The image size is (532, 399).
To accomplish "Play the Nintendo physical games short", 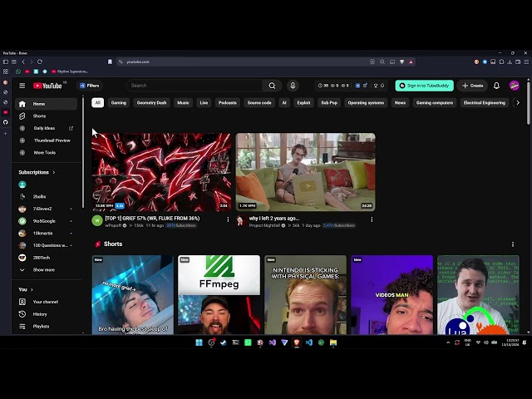I will (x=306, y=294).
